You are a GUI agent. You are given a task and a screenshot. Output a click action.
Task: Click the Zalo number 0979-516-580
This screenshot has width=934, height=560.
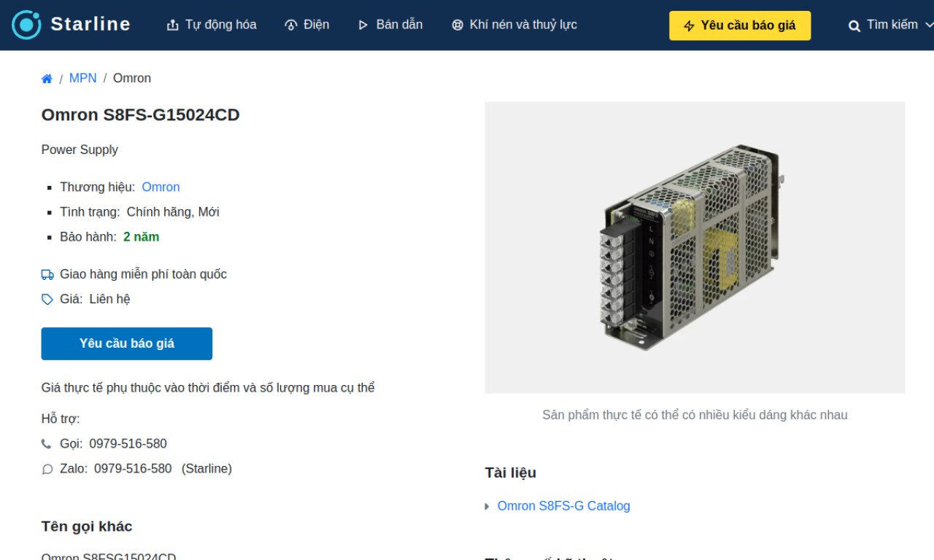133,468
